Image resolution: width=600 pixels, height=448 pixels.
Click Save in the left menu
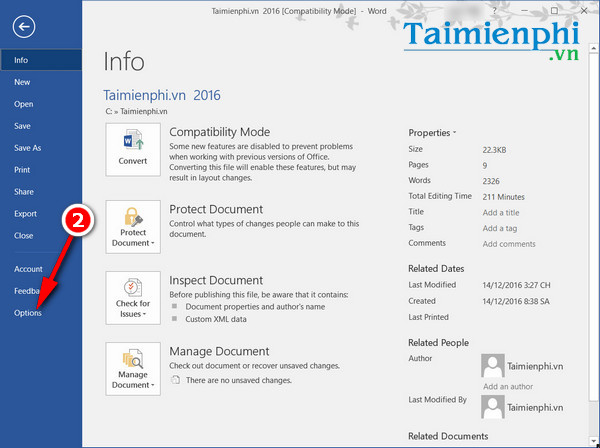coord(41,126)
